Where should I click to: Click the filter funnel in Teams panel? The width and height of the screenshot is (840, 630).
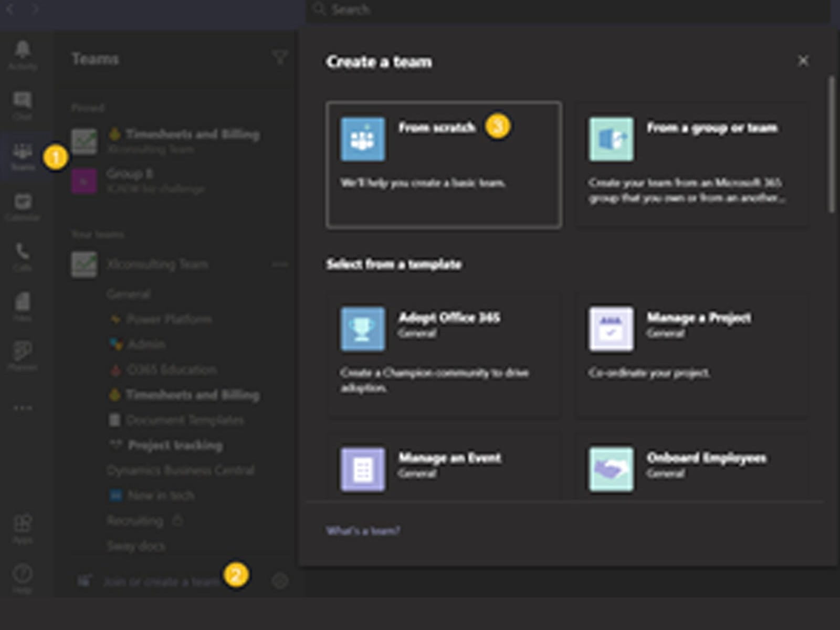(x=280, y=57)
